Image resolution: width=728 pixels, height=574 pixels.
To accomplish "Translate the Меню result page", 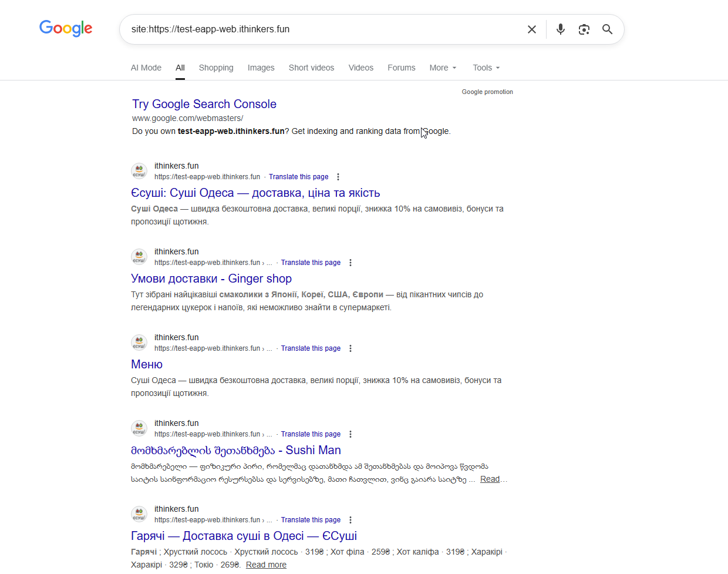I will pos(311,348).
